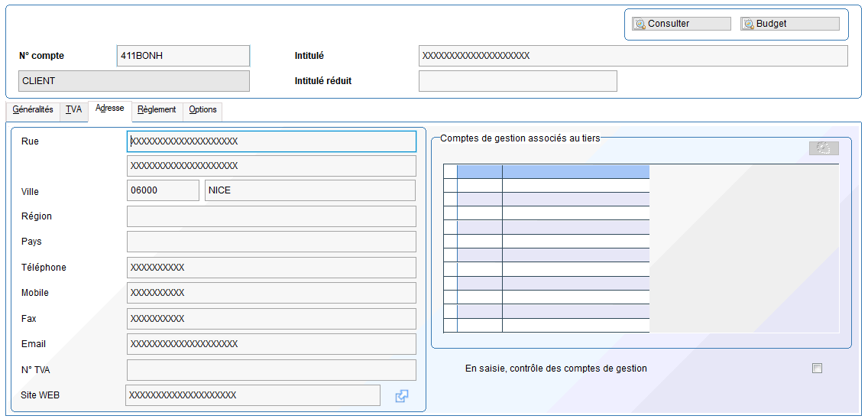Select the Règlement tab
The image size is (868, 419).
157,110
